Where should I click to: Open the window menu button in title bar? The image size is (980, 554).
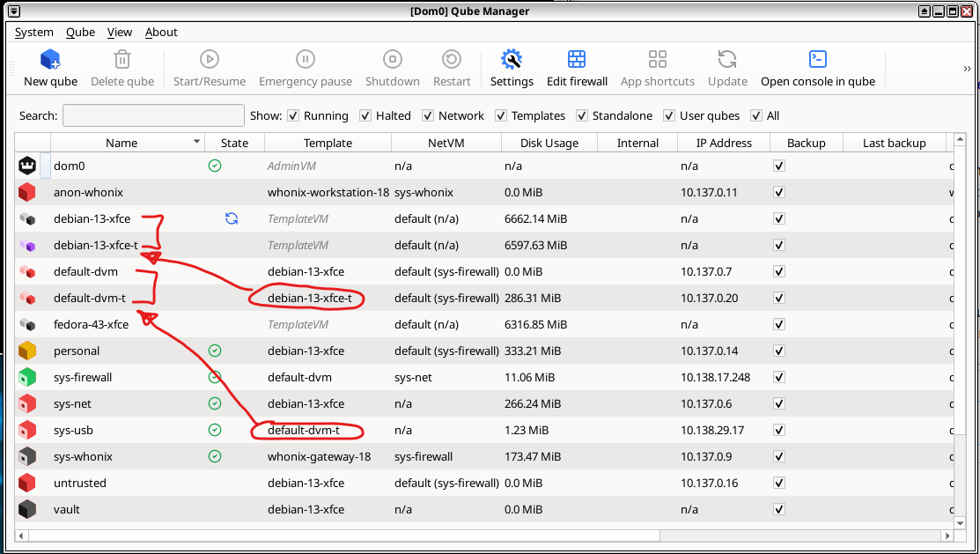[13, 11]
